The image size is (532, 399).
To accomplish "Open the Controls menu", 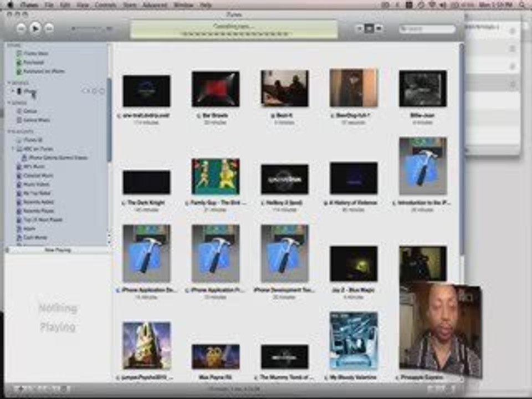I will pyautogui.click(x=105, y=5).
